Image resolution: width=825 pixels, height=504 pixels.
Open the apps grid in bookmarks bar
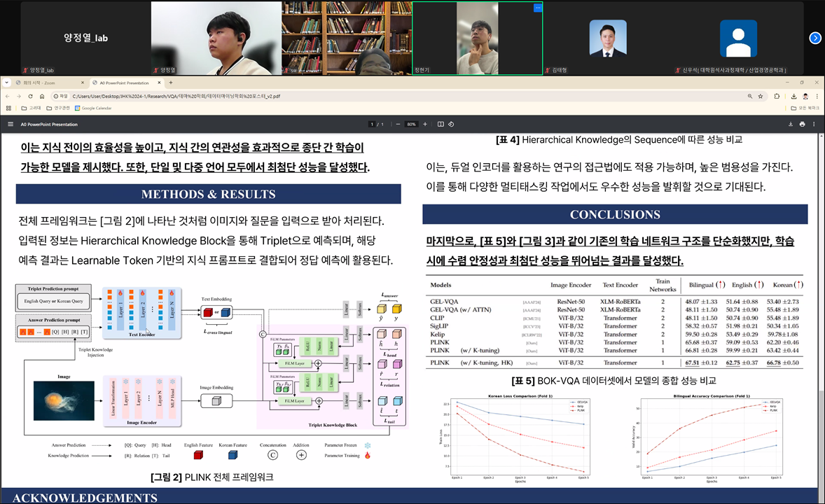(x=8, y=108)
